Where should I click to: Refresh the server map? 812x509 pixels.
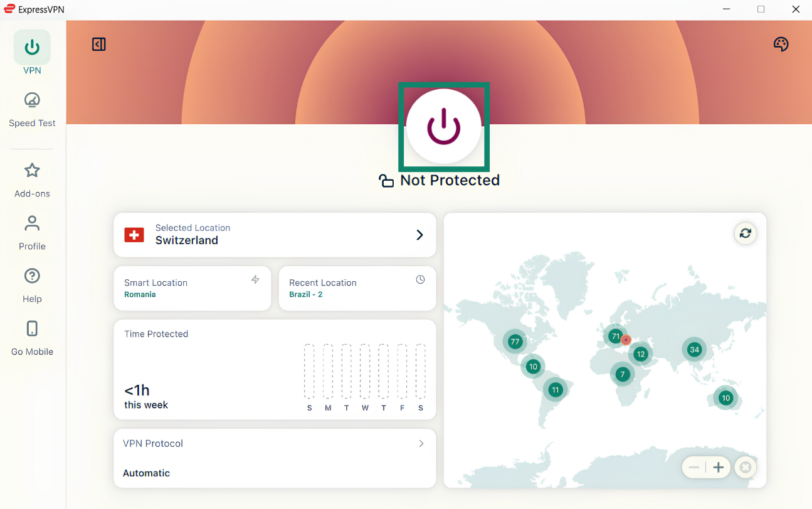click(745, 233)
